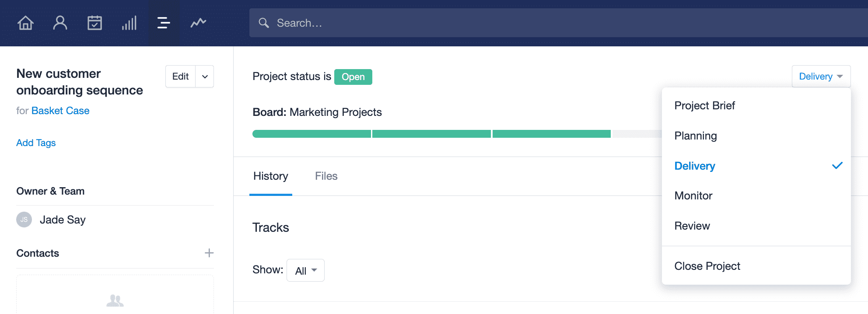Image resolution: width=868 pixels, height=314 pixels.
Task: Open the Home icon in navigation bar
Action: point(25,23)
